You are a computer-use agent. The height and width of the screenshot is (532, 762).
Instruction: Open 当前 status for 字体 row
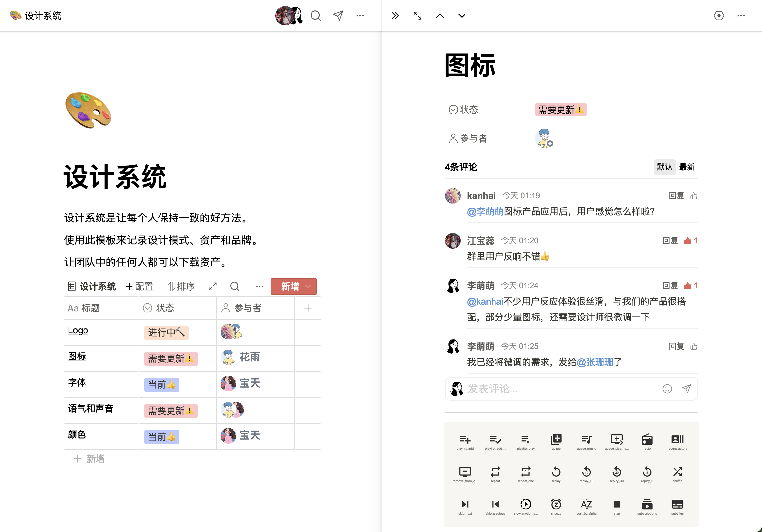pyautogui.click(x=161, y=385)
